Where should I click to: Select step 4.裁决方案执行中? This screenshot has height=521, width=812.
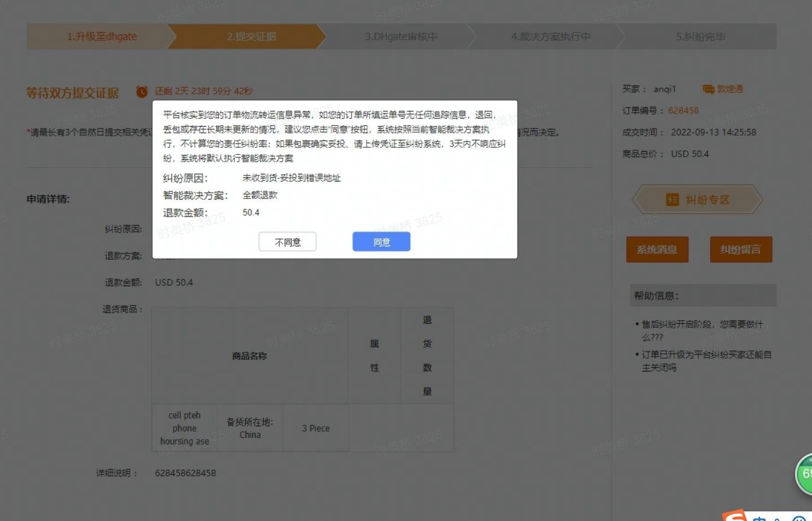[551, 36]
